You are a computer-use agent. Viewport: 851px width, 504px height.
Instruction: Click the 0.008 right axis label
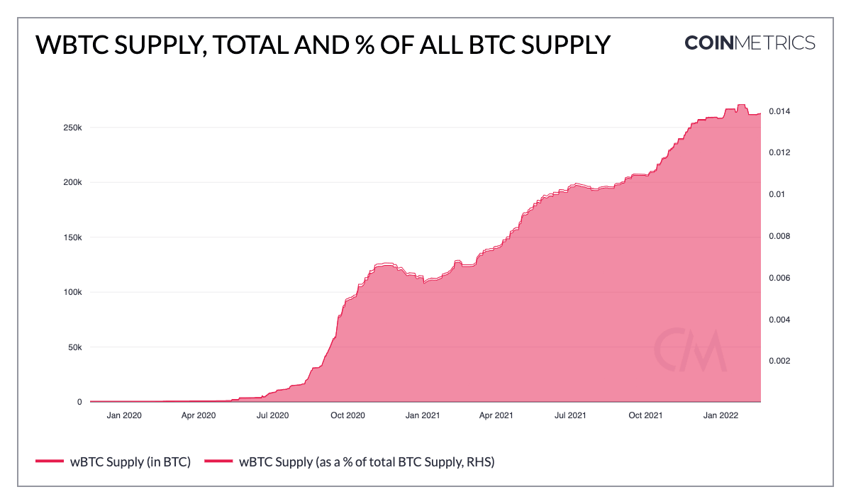[x=779, y=236]
